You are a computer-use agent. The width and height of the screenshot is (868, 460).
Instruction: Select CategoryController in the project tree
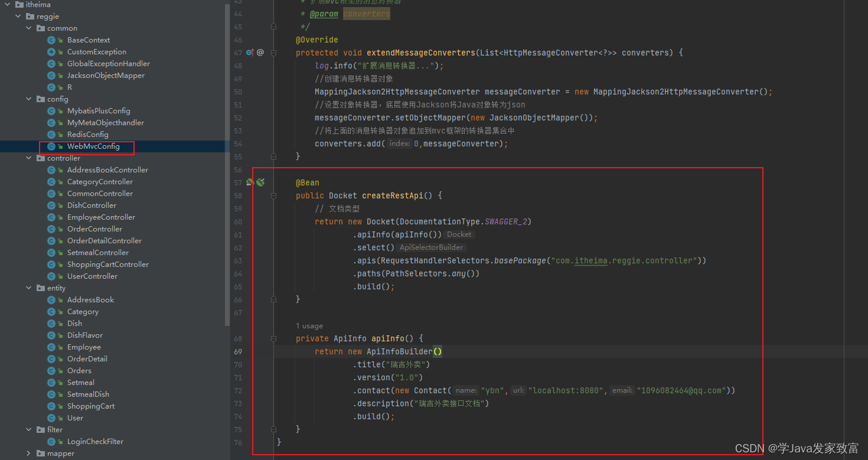[100, 182]
